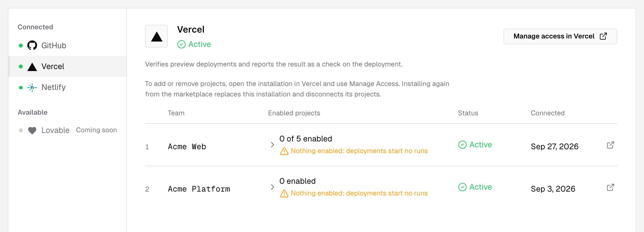Open the GitHub integration in sidebar
644x232 pixels.
(67, 46)
